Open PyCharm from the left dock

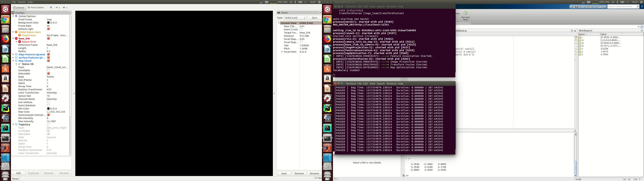[x=5, y=108]
